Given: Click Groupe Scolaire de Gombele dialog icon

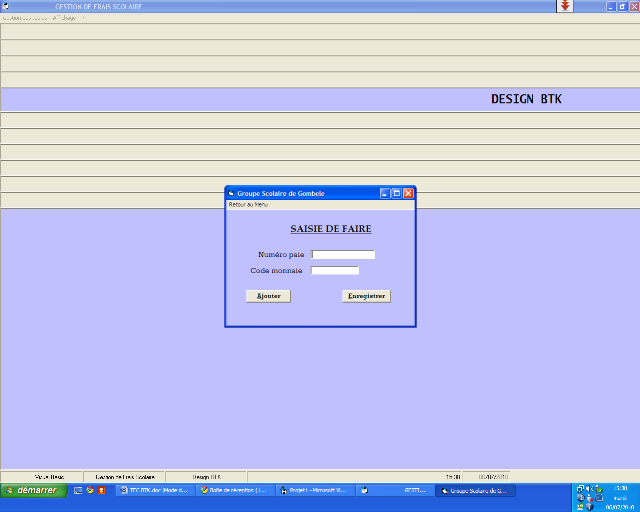Looking at the screenshot, I should tap(231, 193).
